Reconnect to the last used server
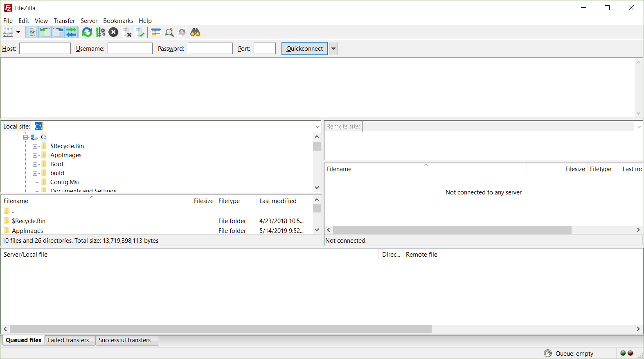The height and width of the screenshot is (359, 644). coord(140,32)
